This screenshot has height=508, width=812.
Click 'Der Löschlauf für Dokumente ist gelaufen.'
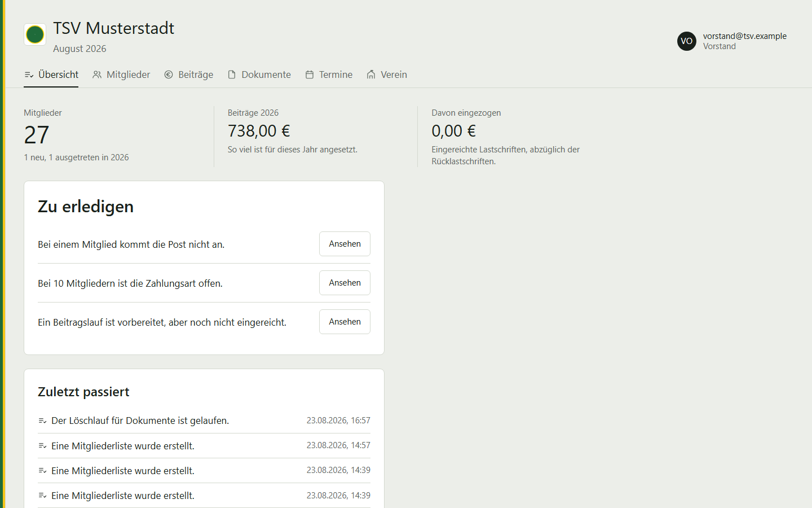[140, 421]
